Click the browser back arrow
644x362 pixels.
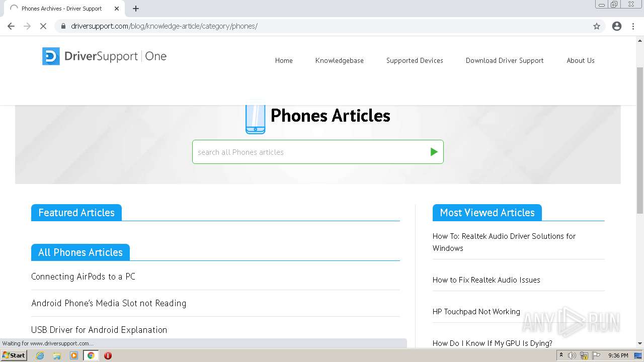[x=11, y=26]
